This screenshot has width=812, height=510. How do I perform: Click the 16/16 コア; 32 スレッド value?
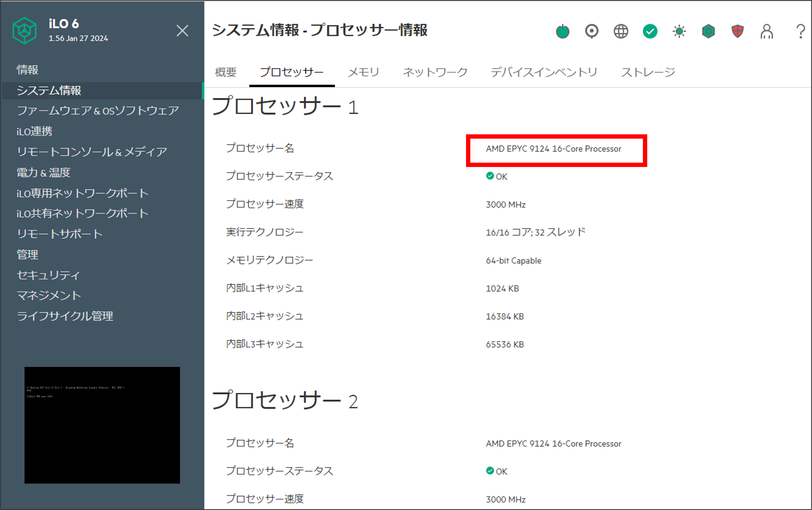tap(536, 232)
